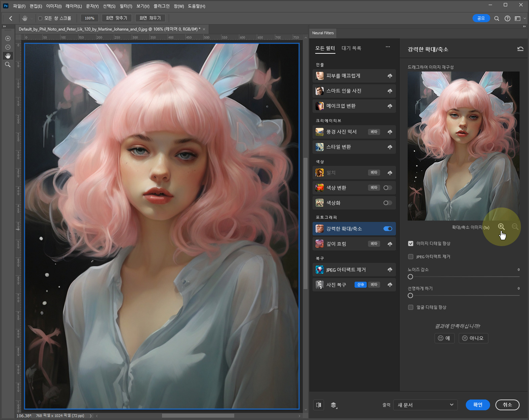This screenshot has height=420, width=529.
Task: Download the 스마트 인물 사진 filter
Action: click(390, 91)
